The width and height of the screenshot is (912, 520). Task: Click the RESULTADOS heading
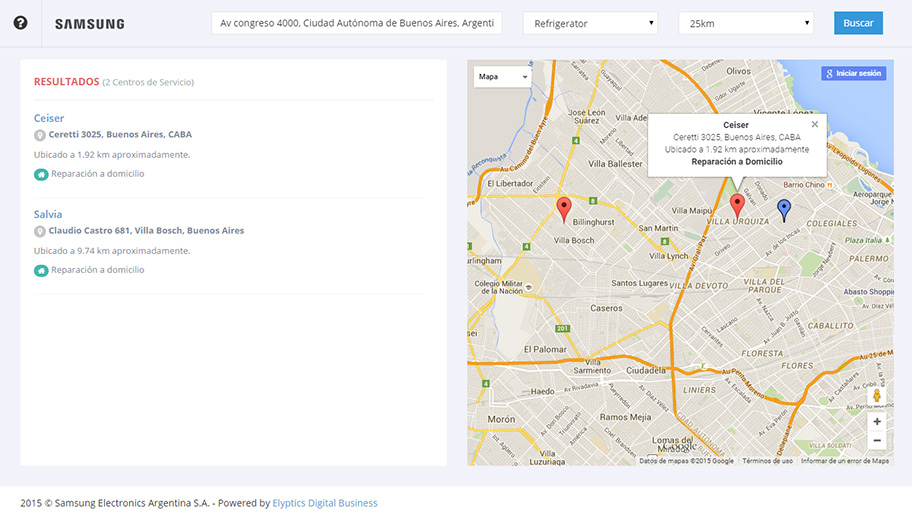click(66, 82)
